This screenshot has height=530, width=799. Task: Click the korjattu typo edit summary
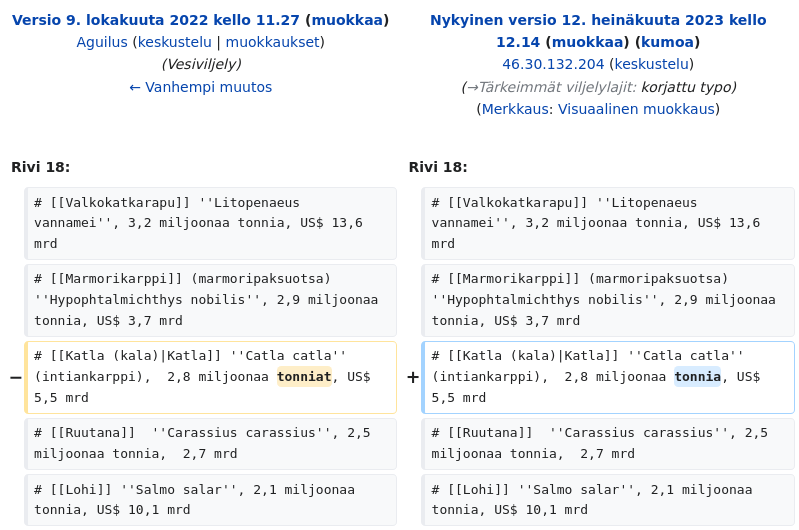[688, 87]
